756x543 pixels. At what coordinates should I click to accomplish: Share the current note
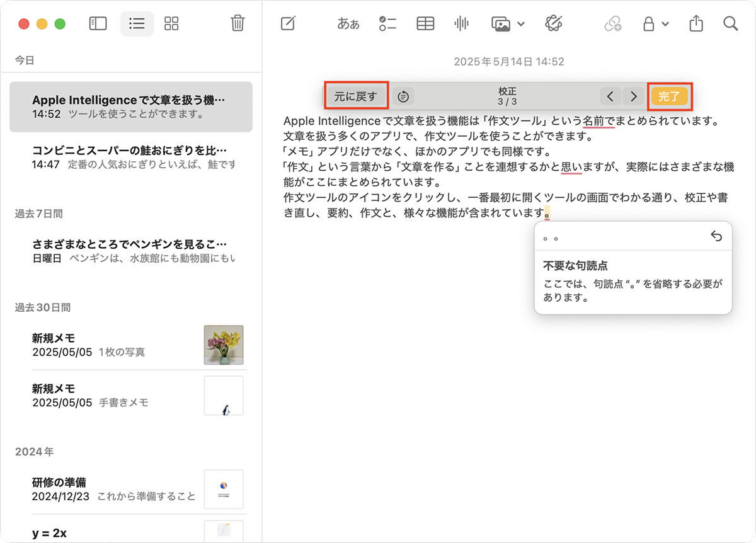(696, 24)
